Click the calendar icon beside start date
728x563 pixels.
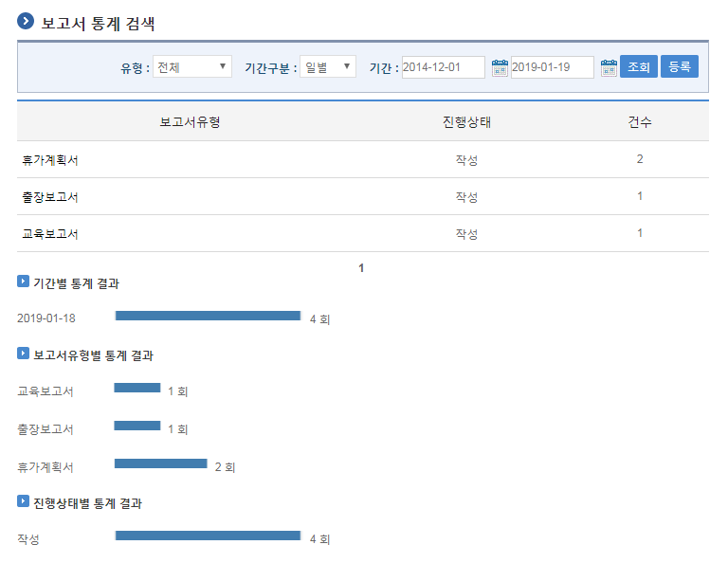[x=500, y=67]
